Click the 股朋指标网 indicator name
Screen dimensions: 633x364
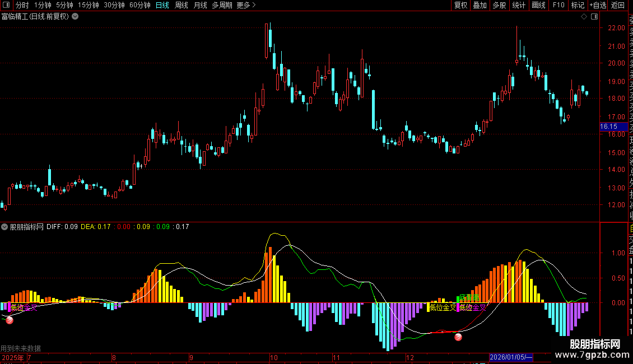[27, 227]
